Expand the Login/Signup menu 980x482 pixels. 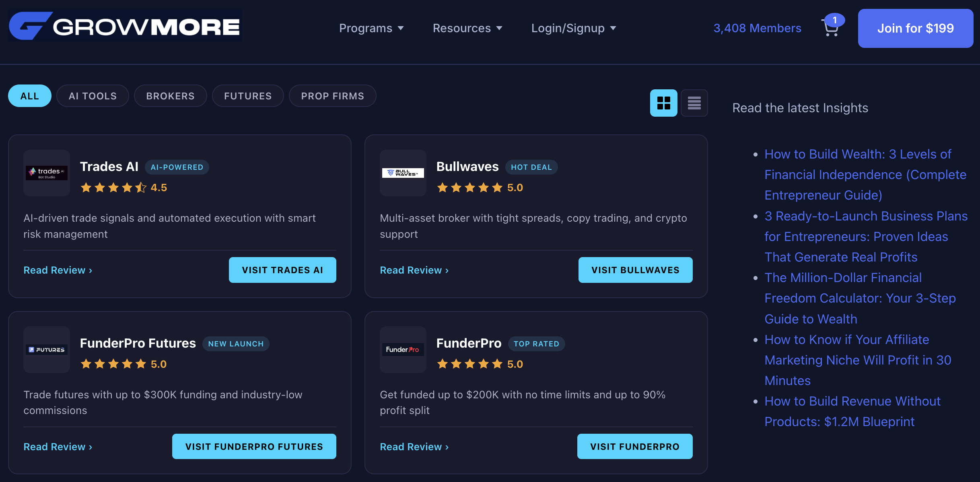pos(573,28)
